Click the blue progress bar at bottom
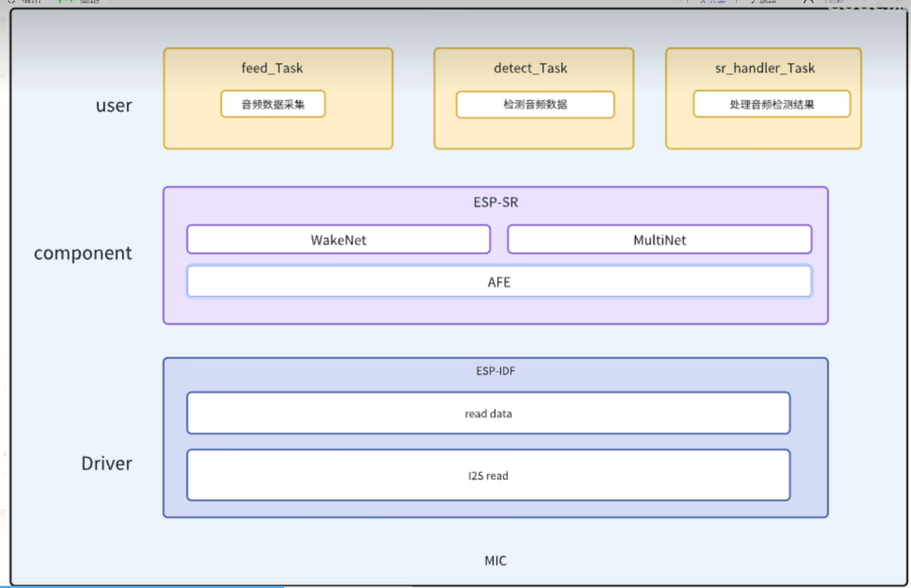This screenshot has height=588, width=911. [x=141, y=586]
